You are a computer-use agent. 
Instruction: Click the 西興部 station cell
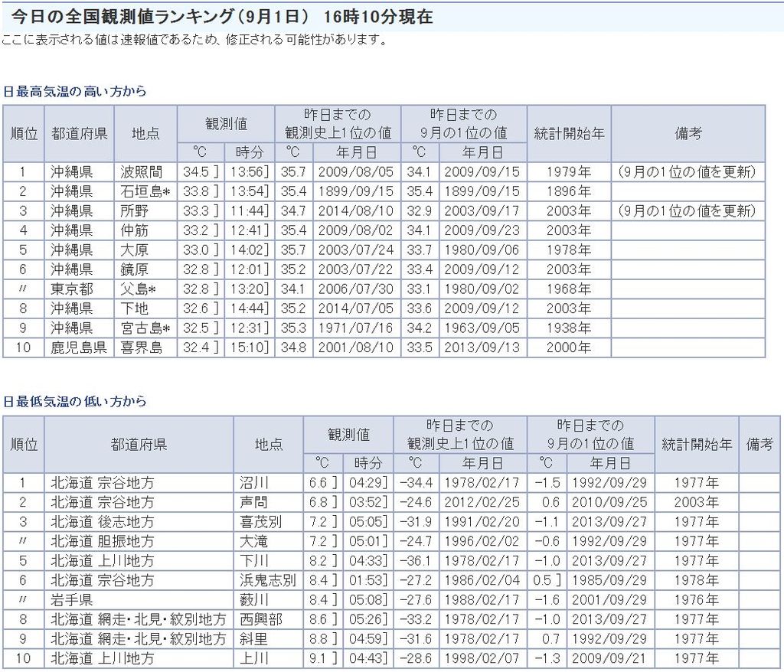tap(261, 618)
